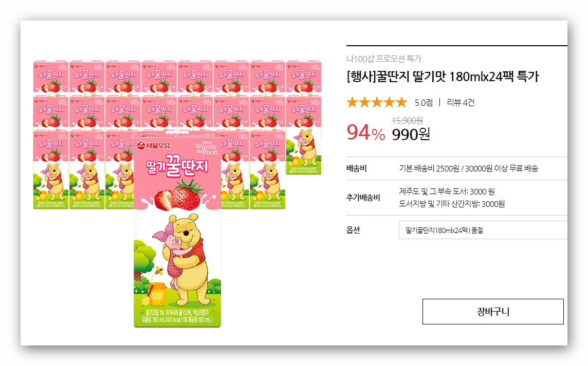Open the 옵션 dropdown showing 딸기꿀딴지180mlx24팩
This screenshot has height=366, width=588.
point(483,230)
